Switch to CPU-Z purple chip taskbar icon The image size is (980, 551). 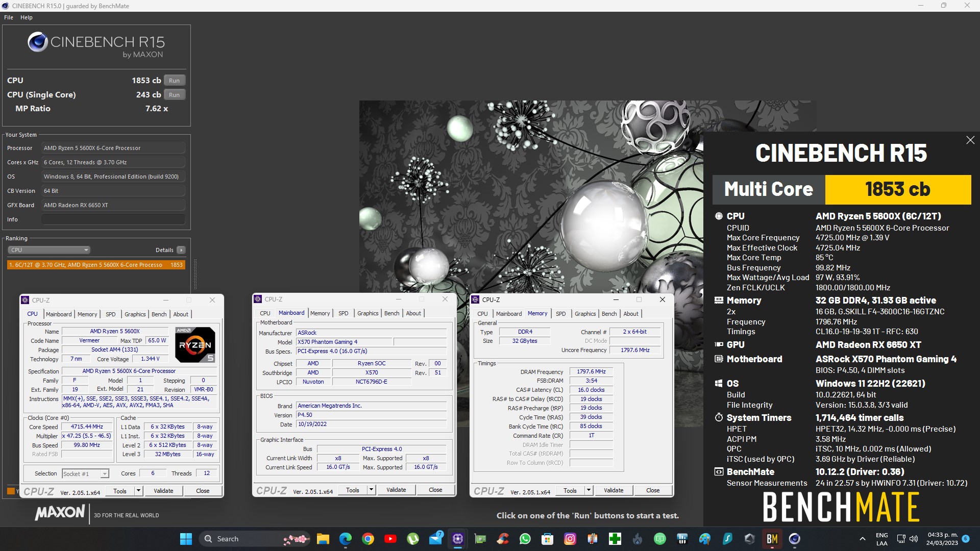pos(458,539)
